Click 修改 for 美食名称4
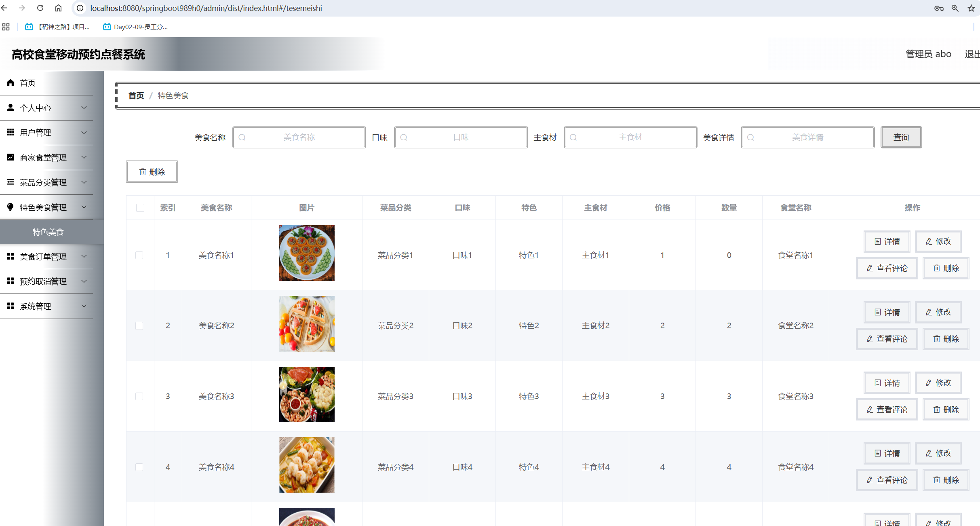Screen dimensions: 980x526 coord(938,453)
